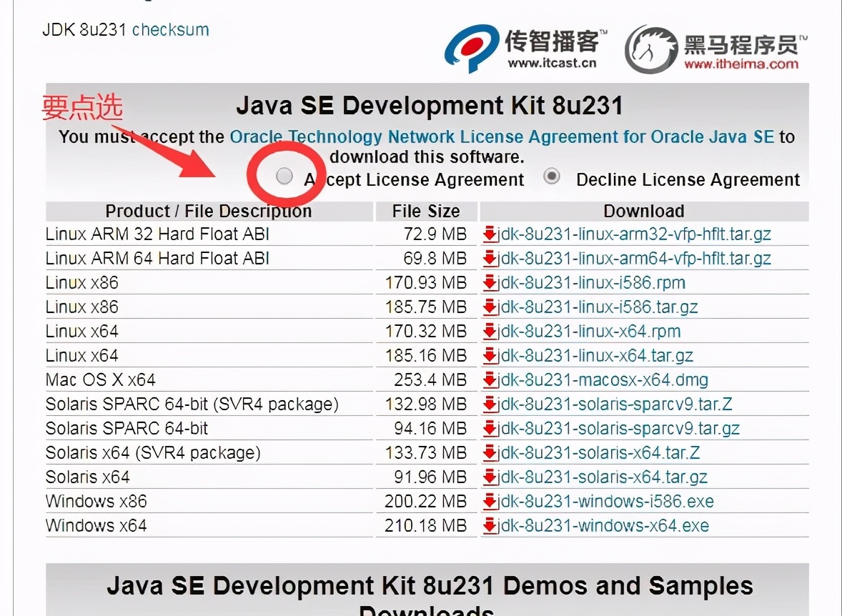842x616 pixels.
Task: Click the download icon beside jdk-8u231-macosx-x64.dmg
Action: (x=490, y=379)
